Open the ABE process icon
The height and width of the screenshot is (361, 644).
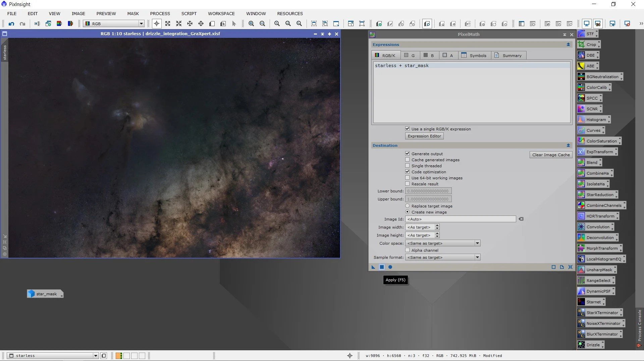(588, 66)
